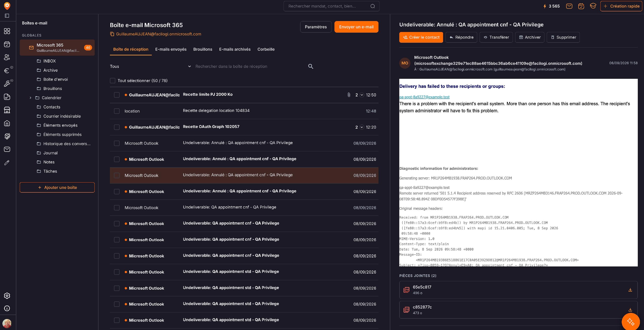Open the Corbeille tab

pyautogui.click(x=266, y=49)
